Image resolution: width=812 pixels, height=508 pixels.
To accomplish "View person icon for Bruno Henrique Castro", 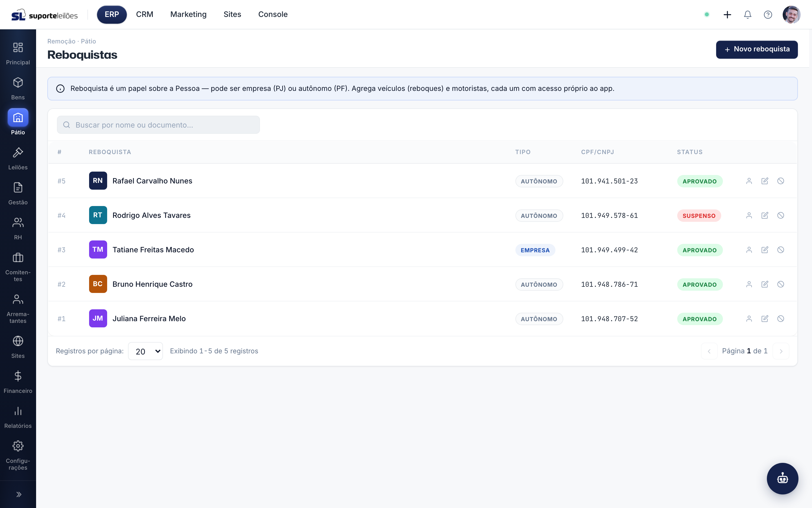I will (x=749, y=284).
